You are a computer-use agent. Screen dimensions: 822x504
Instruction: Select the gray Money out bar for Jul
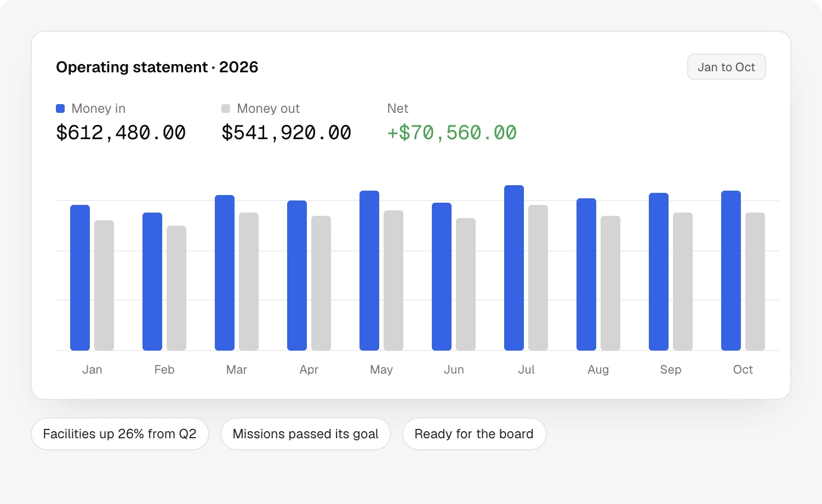(538, 278)
